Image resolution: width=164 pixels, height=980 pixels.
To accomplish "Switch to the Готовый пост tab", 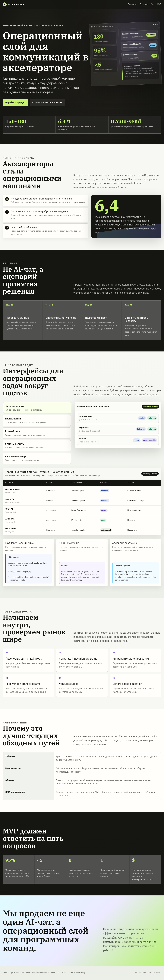I will point(37,433).
